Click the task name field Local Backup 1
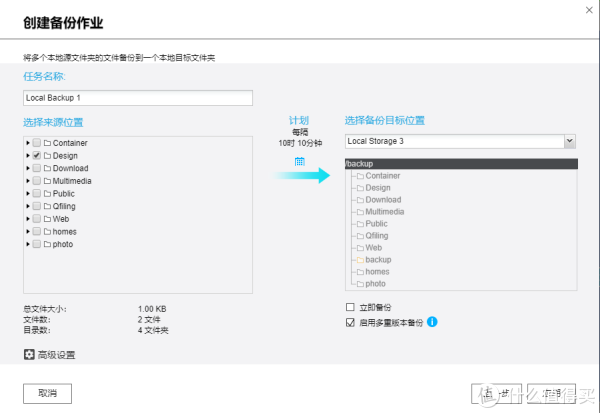Image resolution: width=600 pixels, height=413 pixels. pos(137,98)
